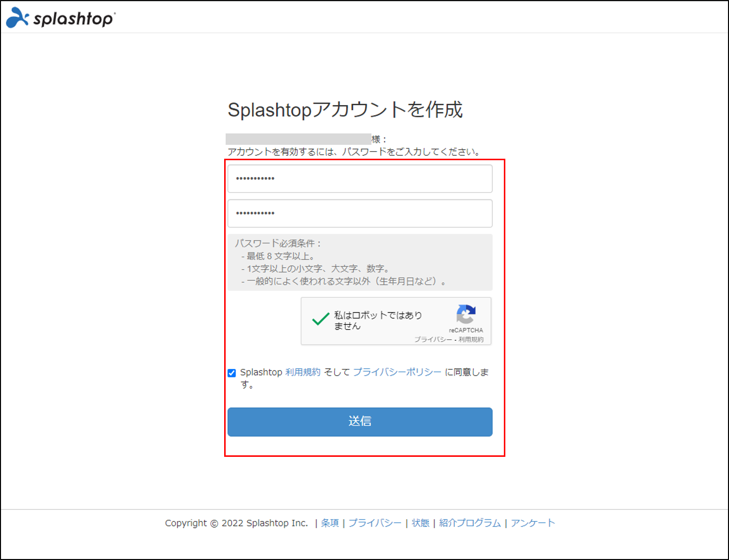The image size is (729, 560).
Task: Open the reCAPTCHA プライバシー link
Action: tap(433, 339)
